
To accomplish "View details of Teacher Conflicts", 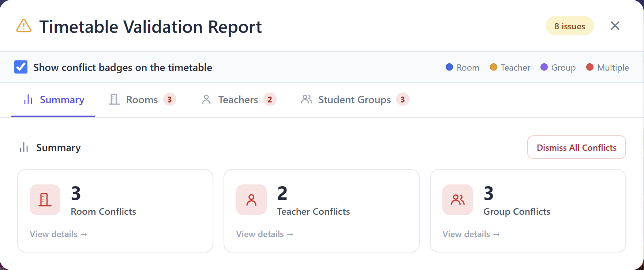I will (x=265, y=234).
